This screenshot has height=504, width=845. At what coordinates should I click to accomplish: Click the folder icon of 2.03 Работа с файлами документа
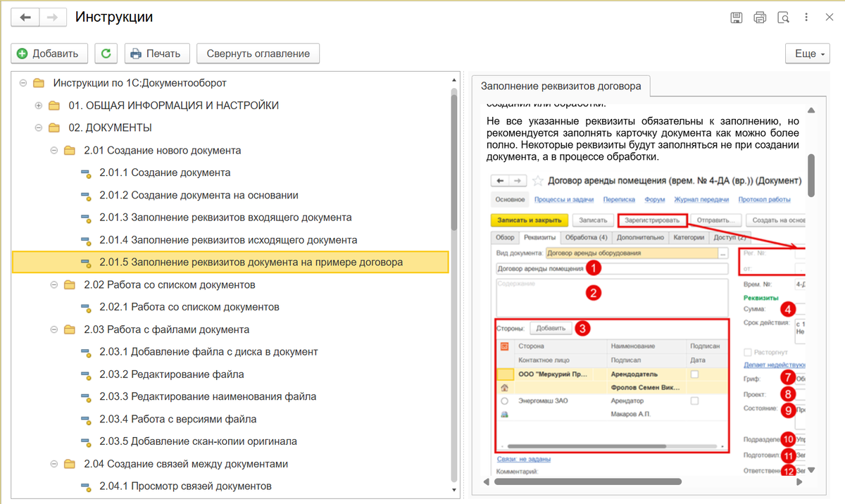coord(70,329)
